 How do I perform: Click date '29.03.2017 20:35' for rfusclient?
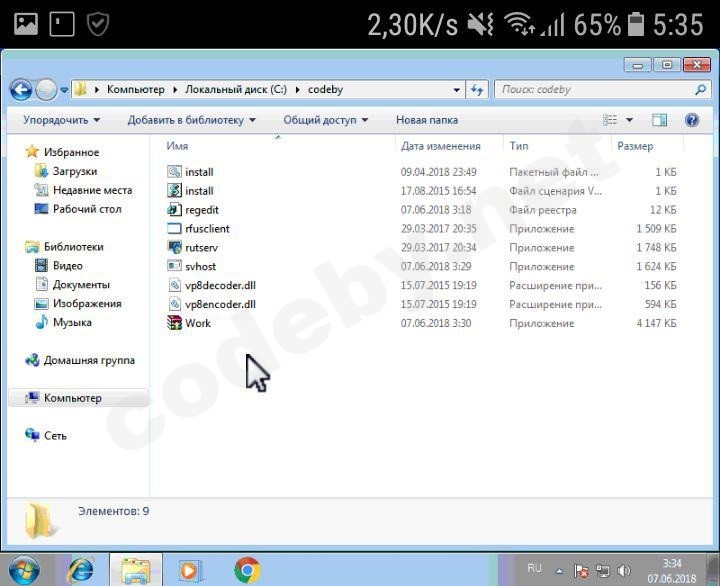point(438,228)
